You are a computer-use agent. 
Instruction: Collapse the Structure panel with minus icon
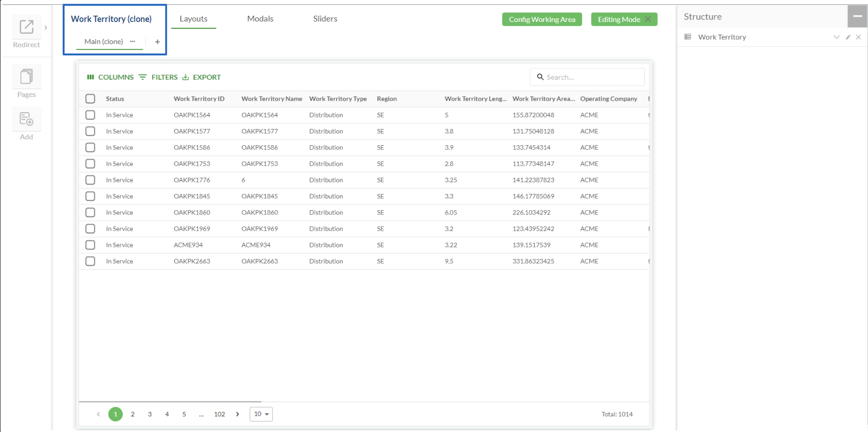click(857, 16)
